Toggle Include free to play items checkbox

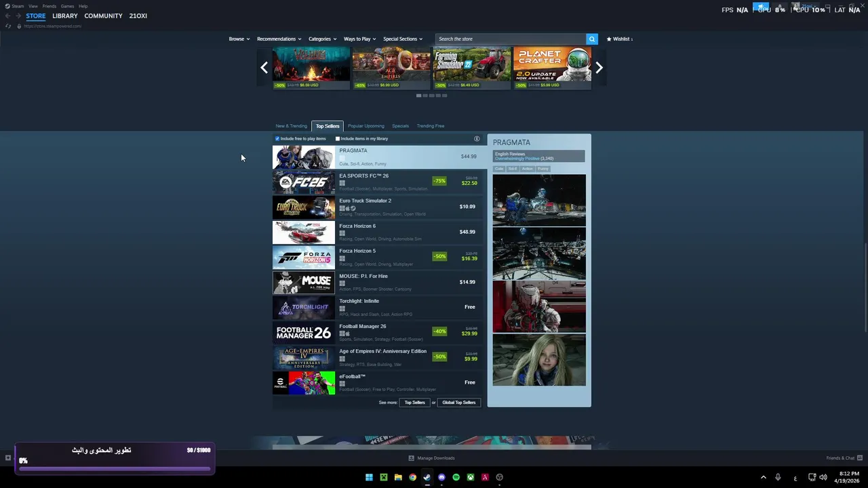point(277,138)
